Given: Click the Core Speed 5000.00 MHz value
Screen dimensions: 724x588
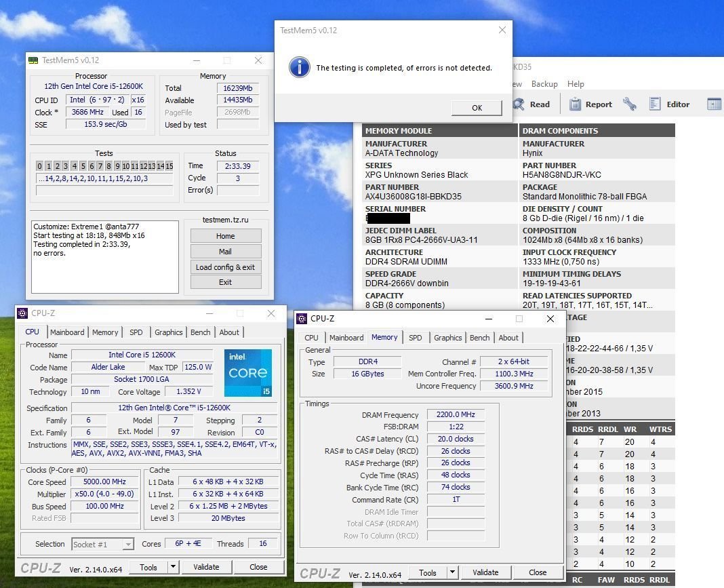Looking at the screenshot, I should [104, 482].
